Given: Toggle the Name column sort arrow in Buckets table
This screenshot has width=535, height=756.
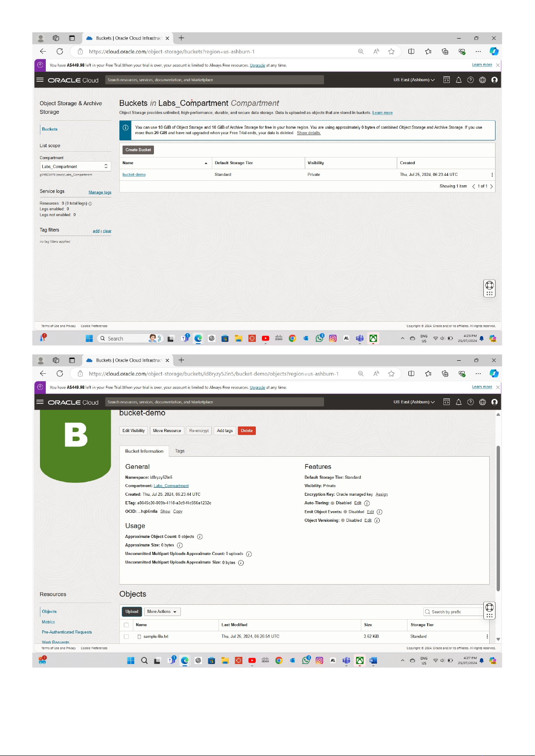Looking at the screenshot, I should [x=206, y=163].
